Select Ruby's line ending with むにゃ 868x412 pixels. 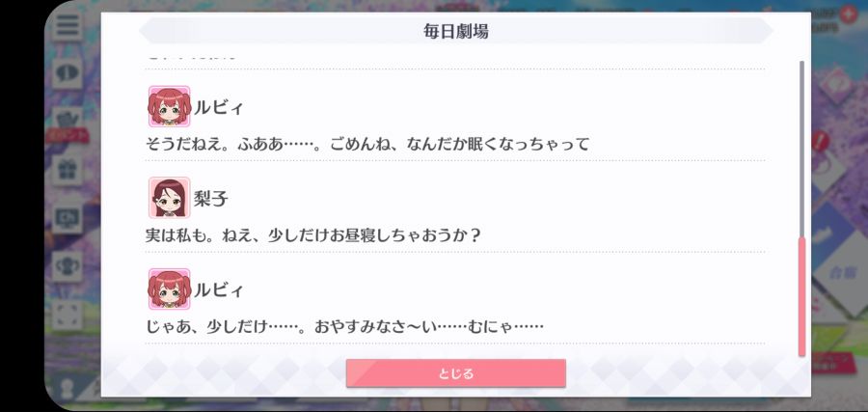click(344, 327)
